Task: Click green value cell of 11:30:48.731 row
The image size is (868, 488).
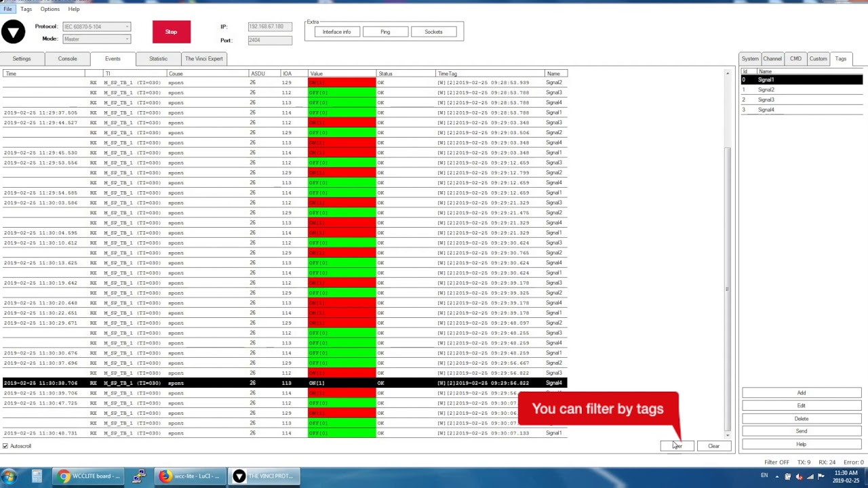Action: tap(342, 433)
